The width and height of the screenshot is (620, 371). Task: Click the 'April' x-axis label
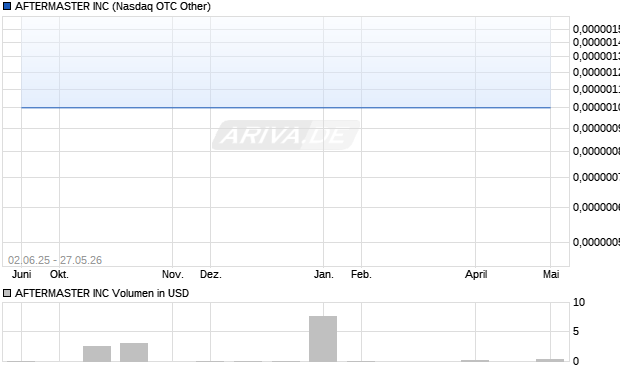476,274
